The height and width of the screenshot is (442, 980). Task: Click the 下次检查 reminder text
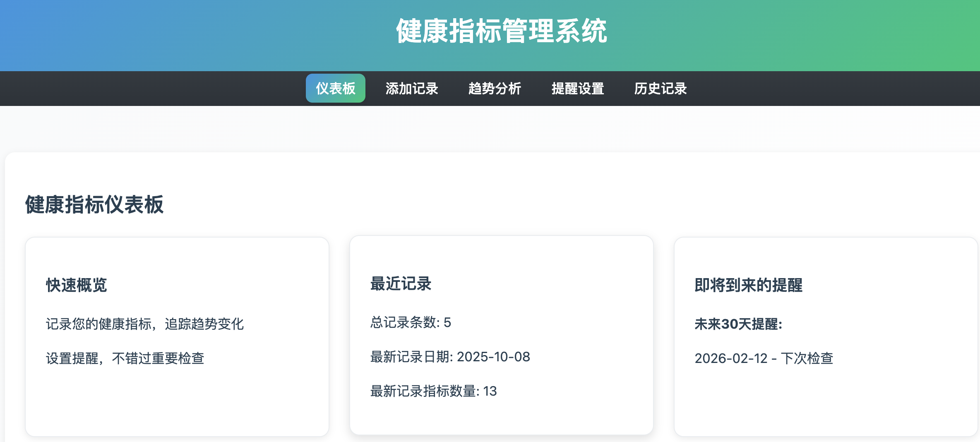pos(807,358)
